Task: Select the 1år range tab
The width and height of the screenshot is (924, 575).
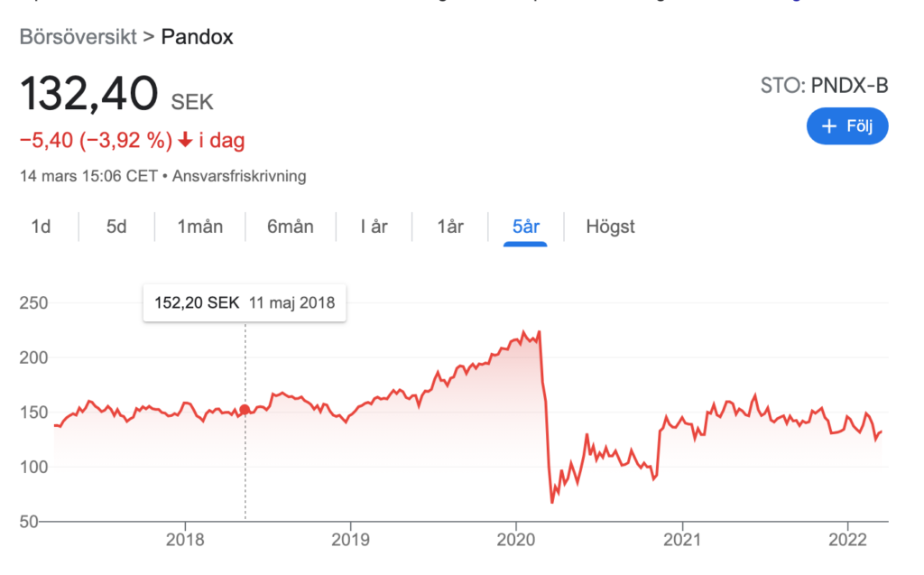Action: (x=449, y=227)
